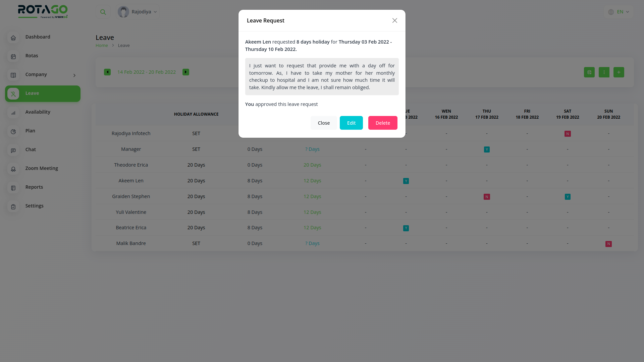Click the green list icon in toolbar
Screen dimensions: 644x362
(589, 72)
